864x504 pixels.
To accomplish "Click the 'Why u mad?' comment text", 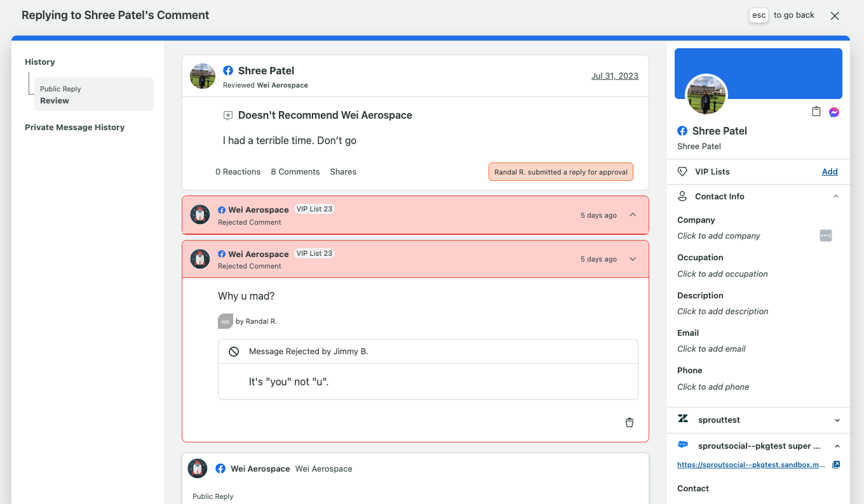I will click(x=246, y=296).
